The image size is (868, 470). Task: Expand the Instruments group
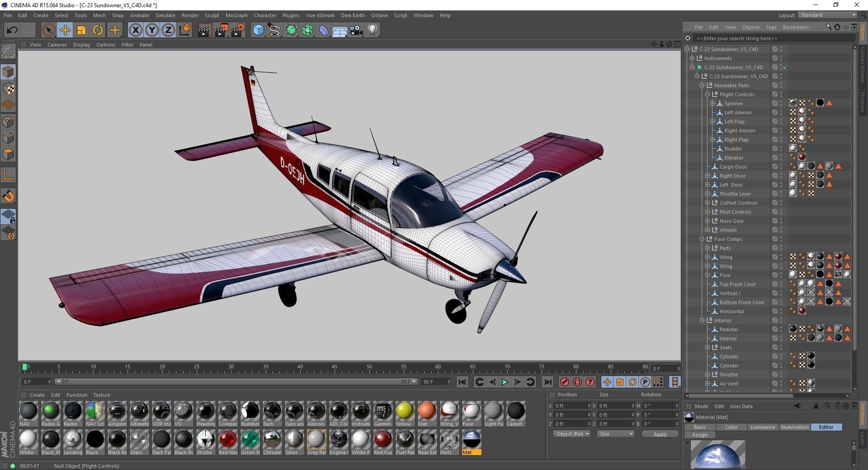pos(692,58)
